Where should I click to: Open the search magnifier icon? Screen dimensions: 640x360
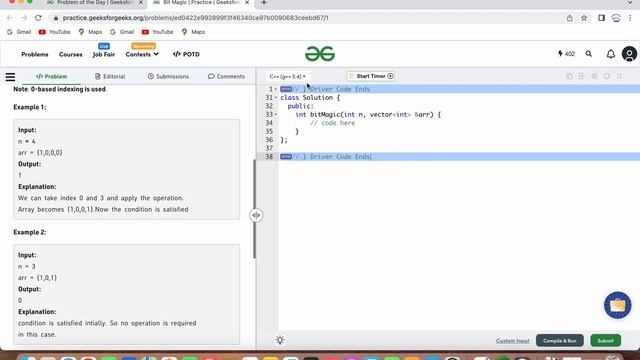[x=589, y=54]
